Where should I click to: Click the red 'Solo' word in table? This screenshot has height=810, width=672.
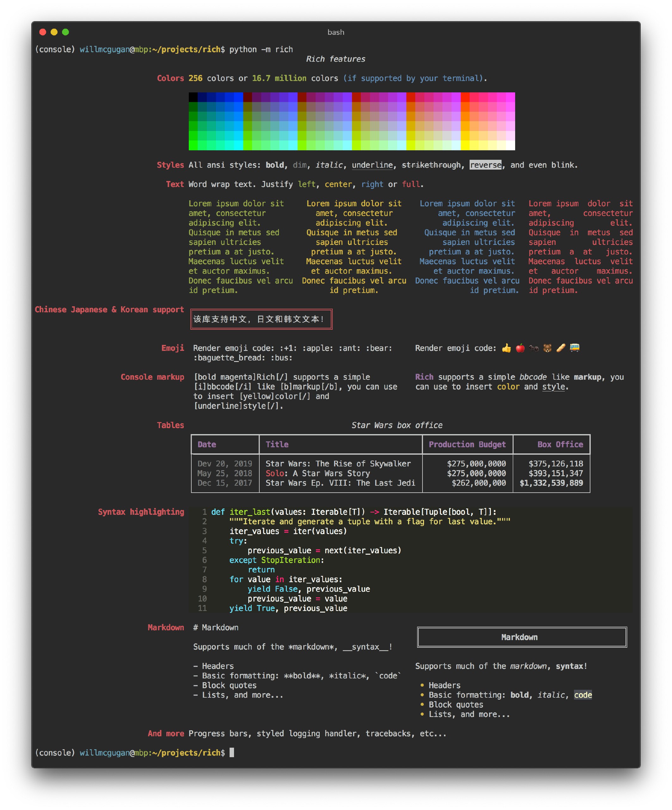point(274,474)
